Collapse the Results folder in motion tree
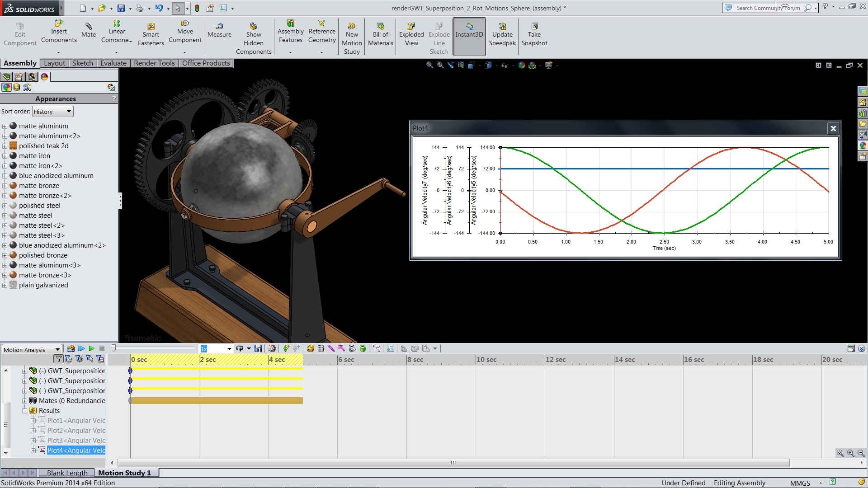This screenshot has height=488, width=868. 25,411
